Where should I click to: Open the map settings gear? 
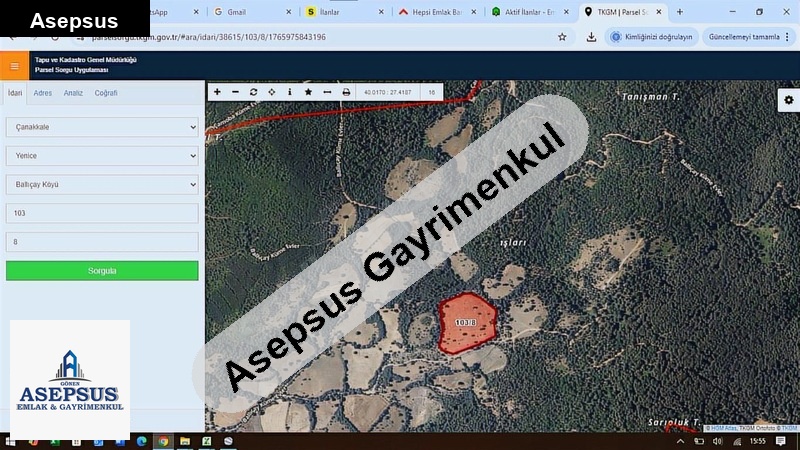pyautogui.click(x=788, y=100)
